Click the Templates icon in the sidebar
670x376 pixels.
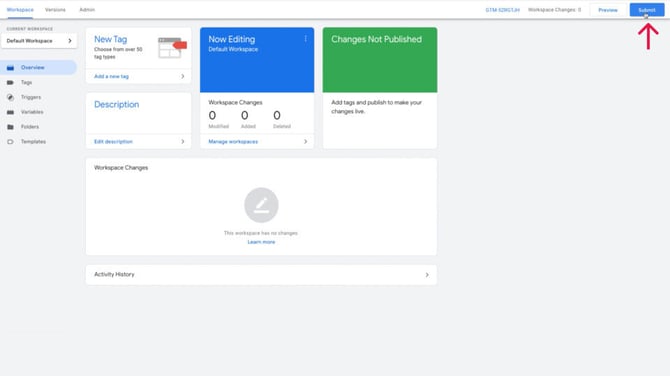[10, 142]
